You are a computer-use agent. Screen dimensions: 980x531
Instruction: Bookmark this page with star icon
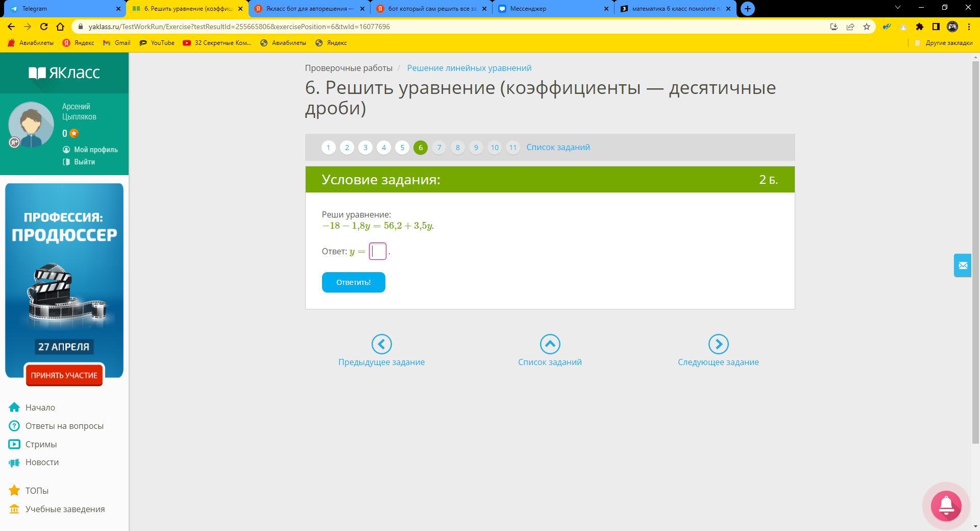pos(867,27)
